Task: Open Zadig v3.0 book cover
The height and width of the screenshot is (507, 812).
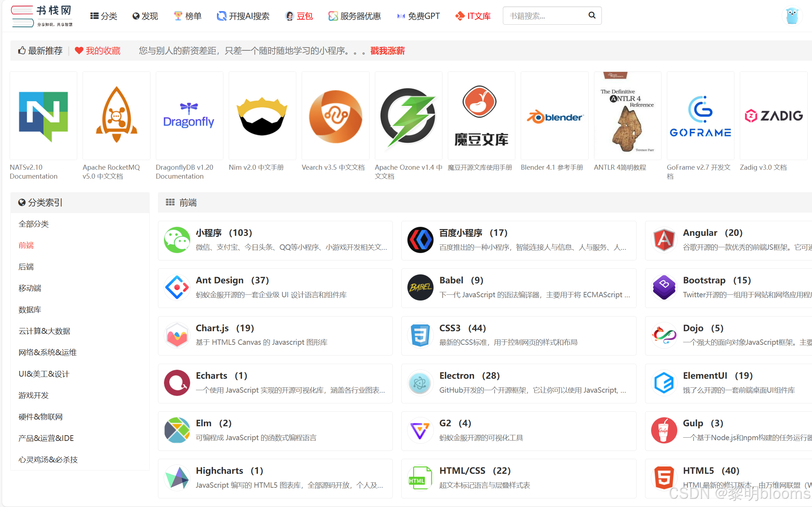Action: 773,116
